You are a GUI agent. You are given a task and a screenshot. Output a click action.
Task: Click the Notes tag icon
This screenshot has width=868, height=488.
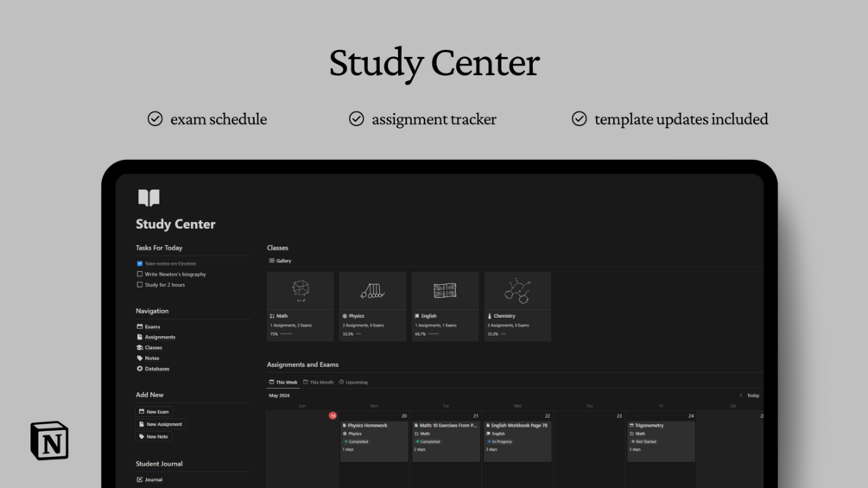(140, 358)
